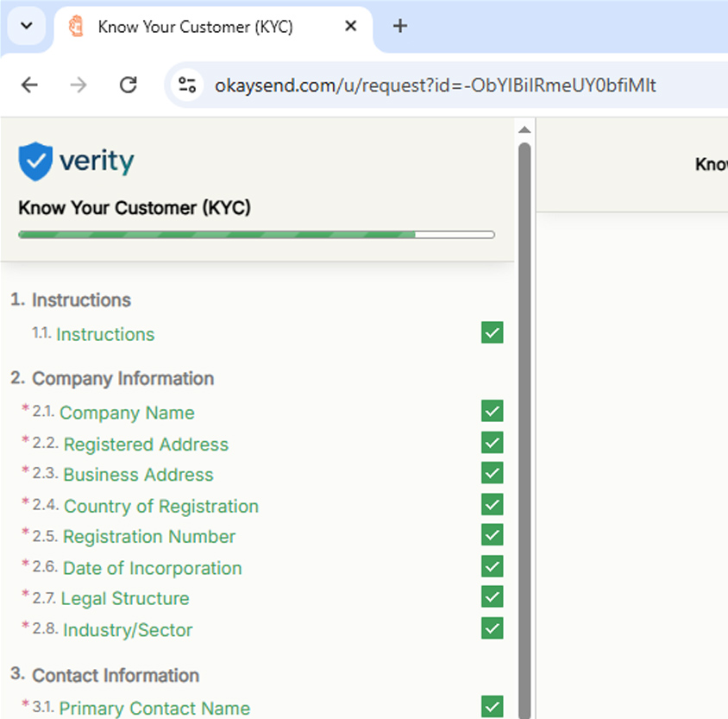Navigate back with the browser back arrow
This screenshot has width=728, height=719.
point(29,85)
